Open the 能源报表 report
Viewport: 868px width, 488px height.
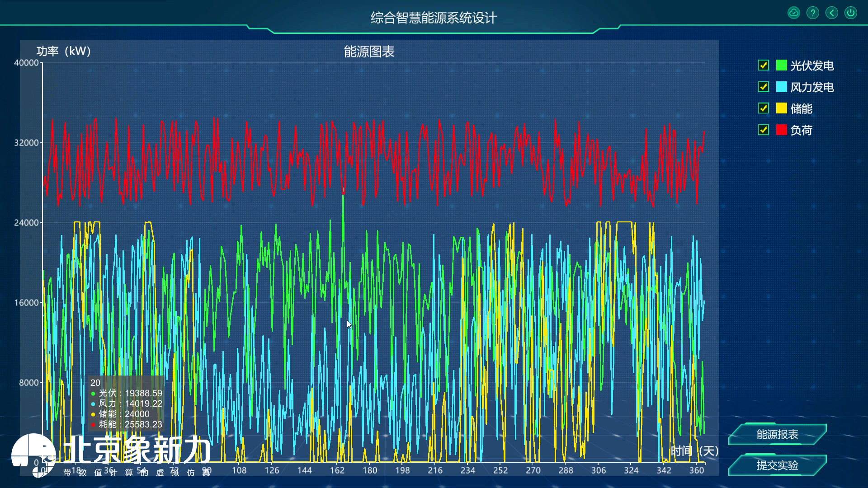click(x=778, y=435)
